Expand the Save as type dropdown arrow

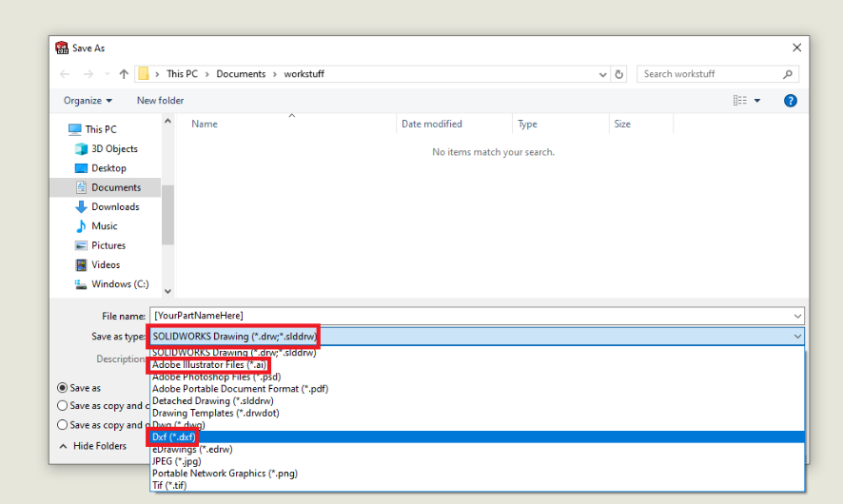pyautogui.click(x=796, y=336)
